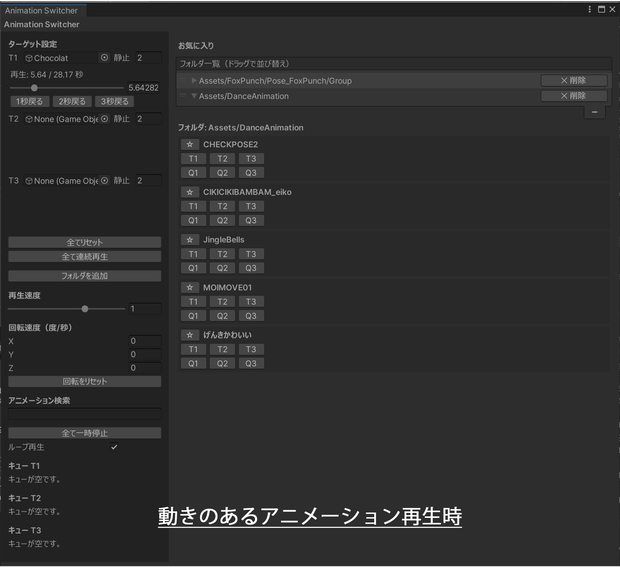Open object picker for T3 target field
The width and height of the screenshot is (620, 567).
point(104,180)
